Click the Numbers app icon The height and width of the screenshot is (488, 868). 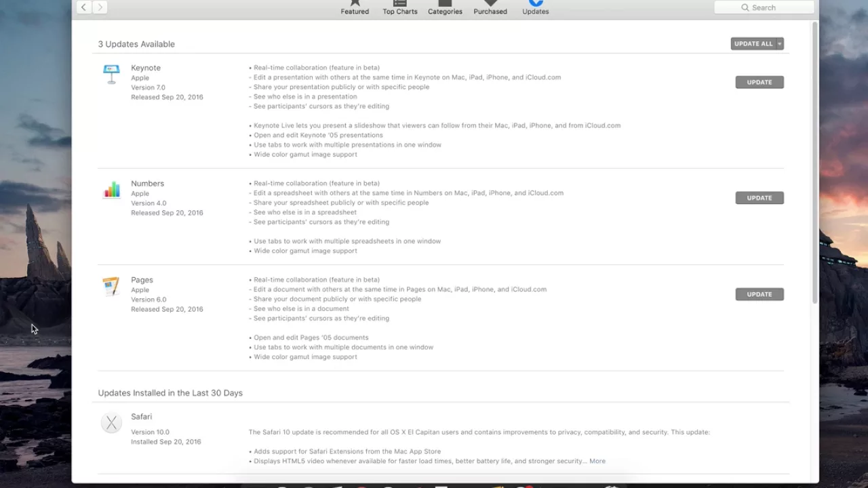111,190
